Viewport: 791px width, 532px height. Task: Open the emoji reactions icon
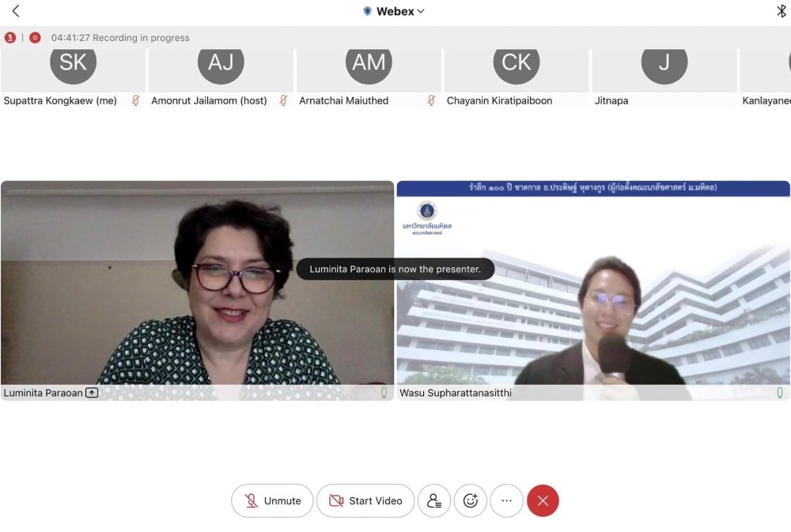[x=471, y=500]
